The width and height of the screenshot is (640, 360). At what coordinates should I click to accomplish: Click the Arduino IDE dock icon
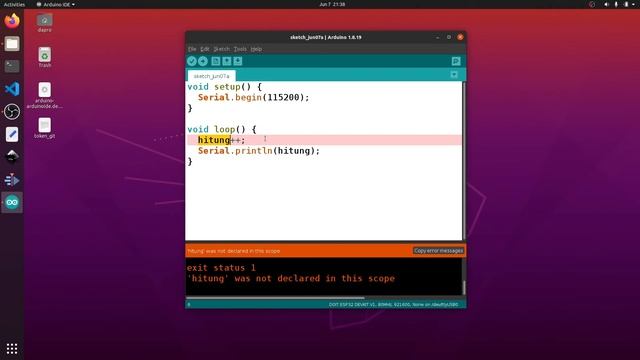12,202
